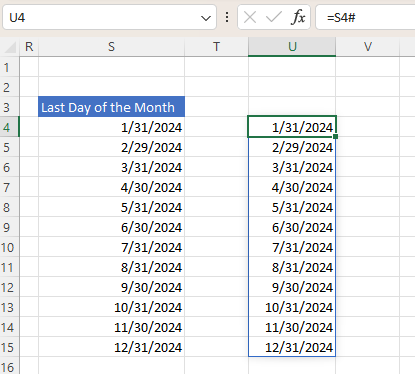The height and width of the screenshot is (374, 415).
Task: Select row 11 header
Action: click(x=10, y=267)
